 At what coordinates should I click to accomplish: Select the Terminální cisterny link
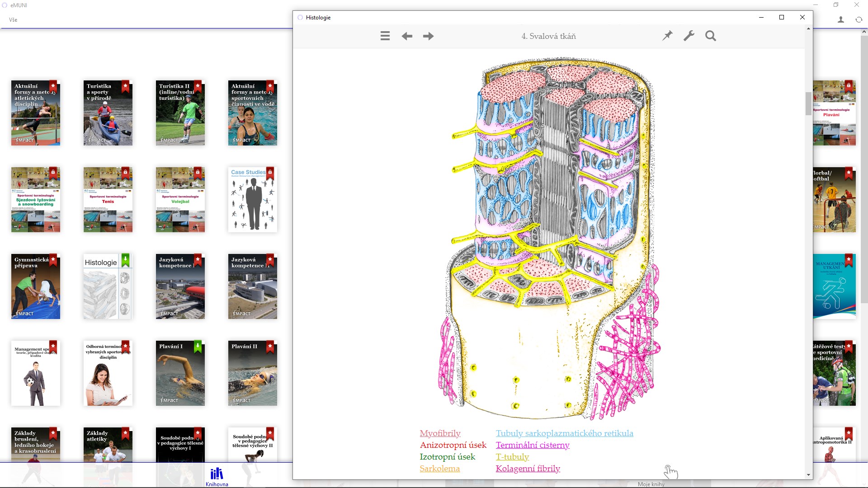click(x=532, y=445)
